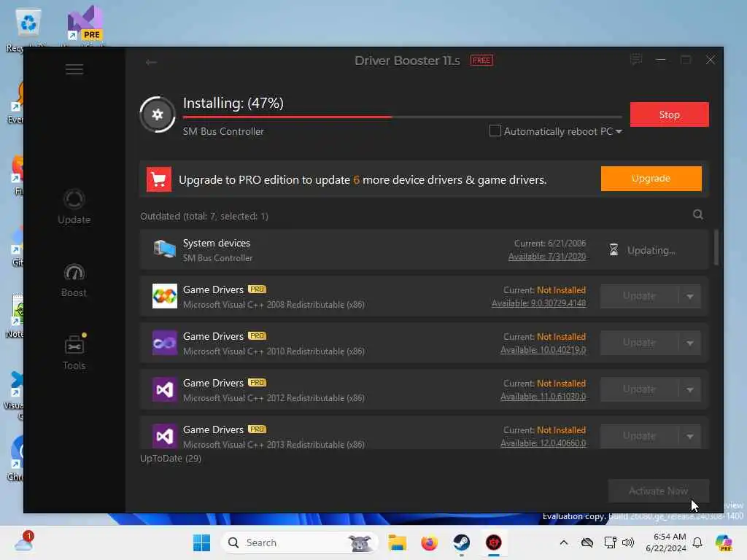
Task: Click the Visual C++ 2012 driver icon
Action: point(164,389)
